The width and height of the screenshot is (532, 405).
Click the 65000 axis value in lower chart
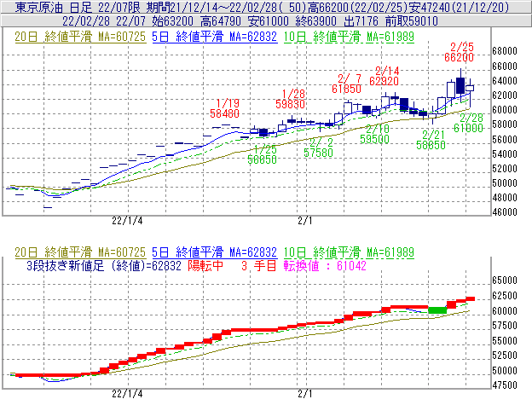[505, 281]
